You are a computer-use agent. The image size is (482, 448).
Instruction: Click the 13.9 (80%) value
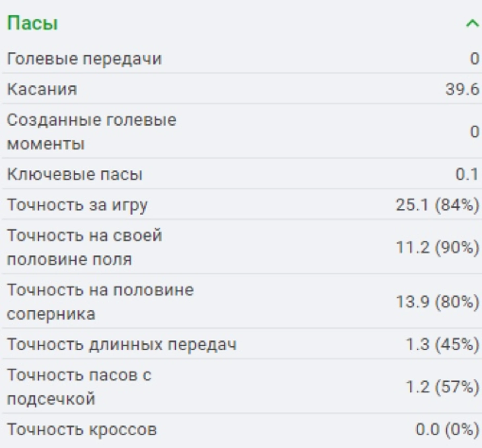[437, 302]
